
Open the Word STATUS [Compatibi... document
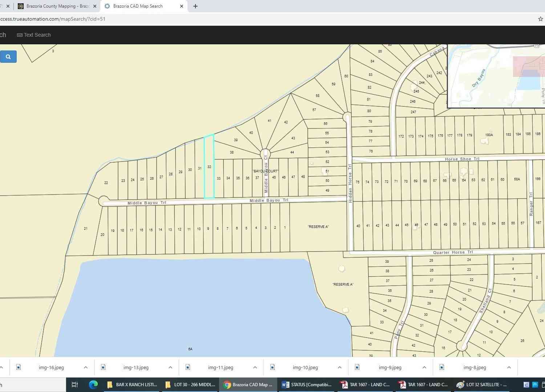307,385
